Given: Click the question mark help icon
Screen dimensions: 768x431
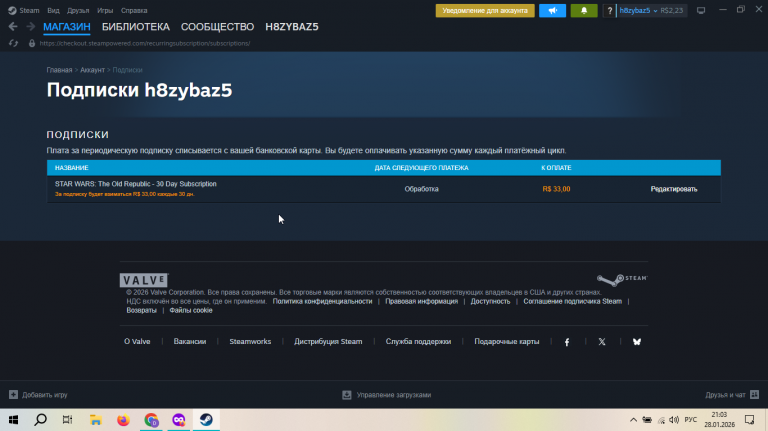Looking at the screenshot, I should click(610, 10).
